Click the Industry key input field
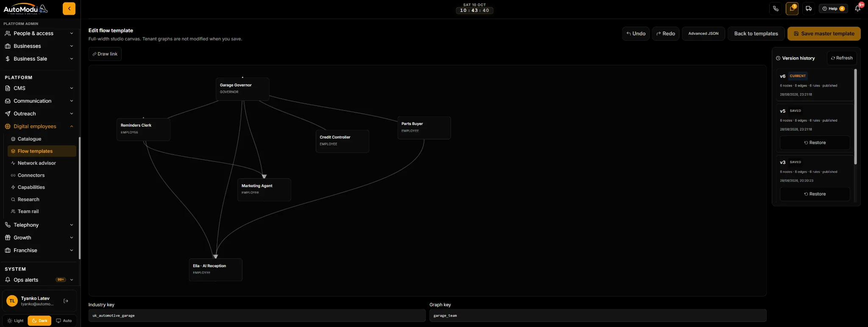 257,316
